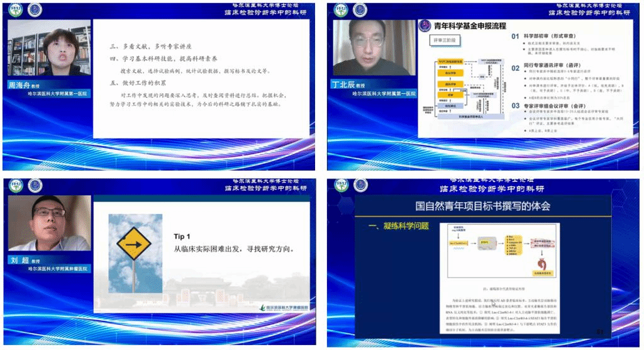The height and width of the screenshot is (350, 644).
Task: Click the green HMU logo above Zhou Haizhou's video
Action: click(14, 10)
